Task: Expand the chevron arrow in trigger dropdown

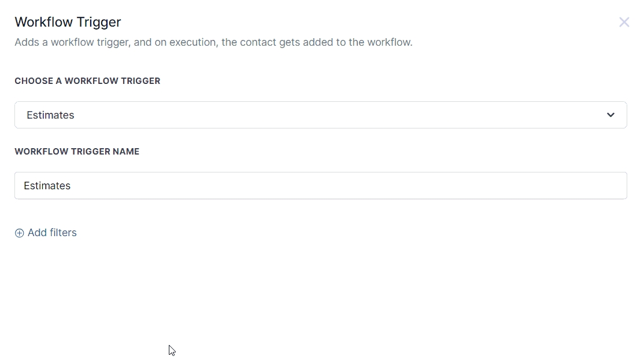Action: [610, 115]
